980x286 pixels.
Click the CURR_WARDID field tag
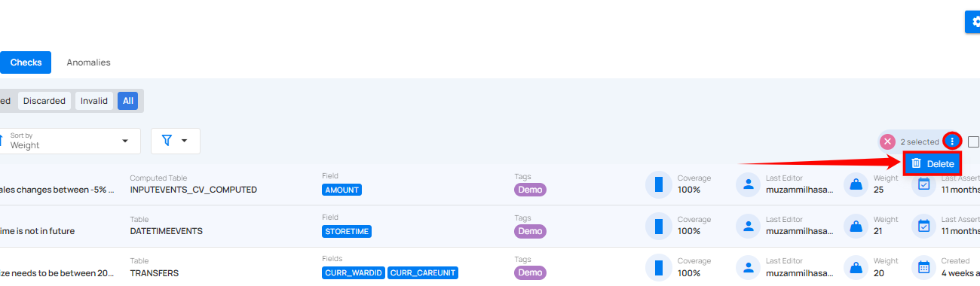point(354,272)
